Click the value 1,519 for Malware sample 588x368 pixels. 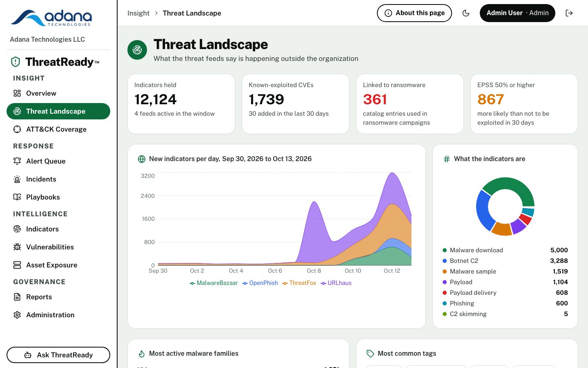point(560,272)
